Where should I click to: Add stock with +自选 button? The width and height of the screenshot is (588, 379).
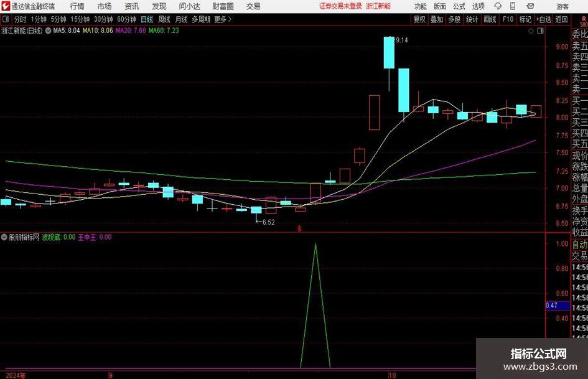pyautogui.click(x=543, y=19)
